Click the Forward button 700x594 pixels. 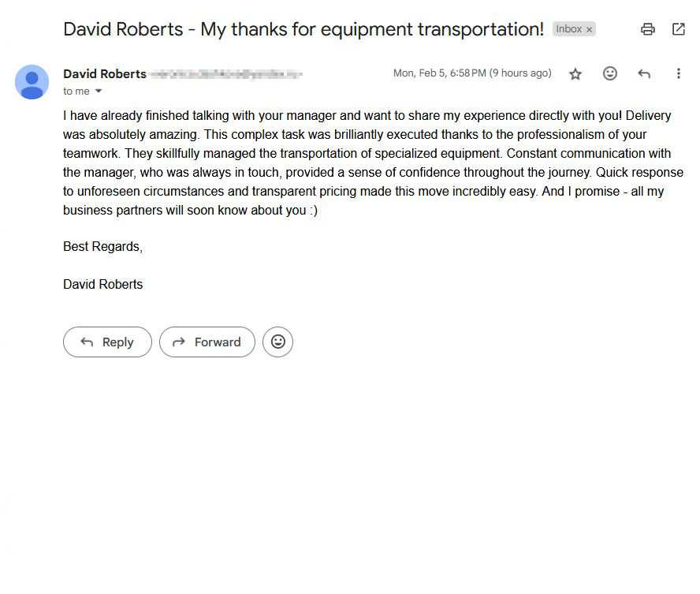(x=207, y=342)
